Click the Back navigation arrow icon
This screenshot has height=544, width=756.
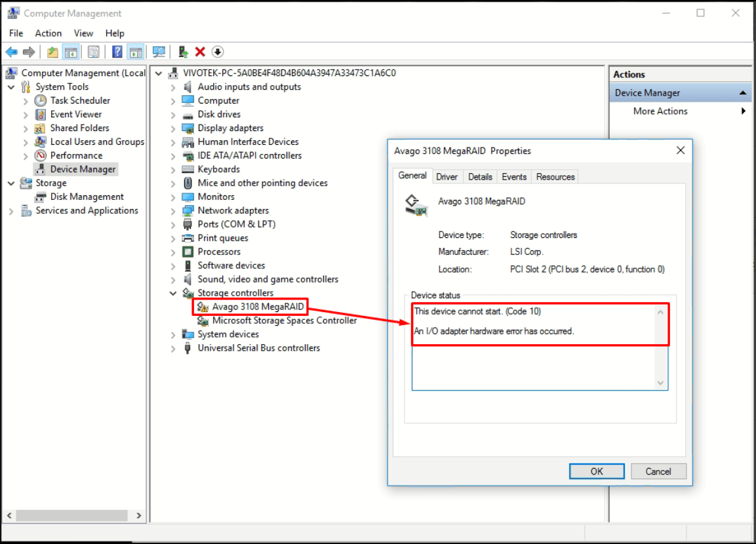(11, 52)
